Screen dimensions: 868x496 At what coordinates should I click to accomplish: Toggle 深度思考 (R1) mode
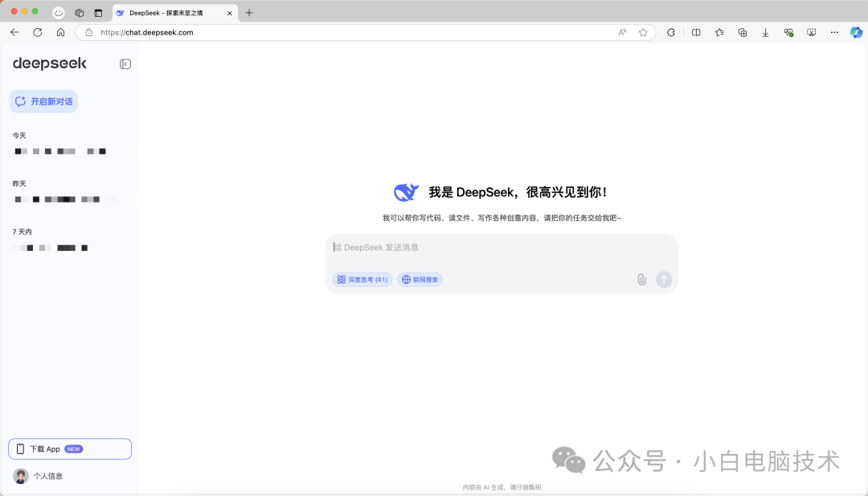[x=362, y=280]
